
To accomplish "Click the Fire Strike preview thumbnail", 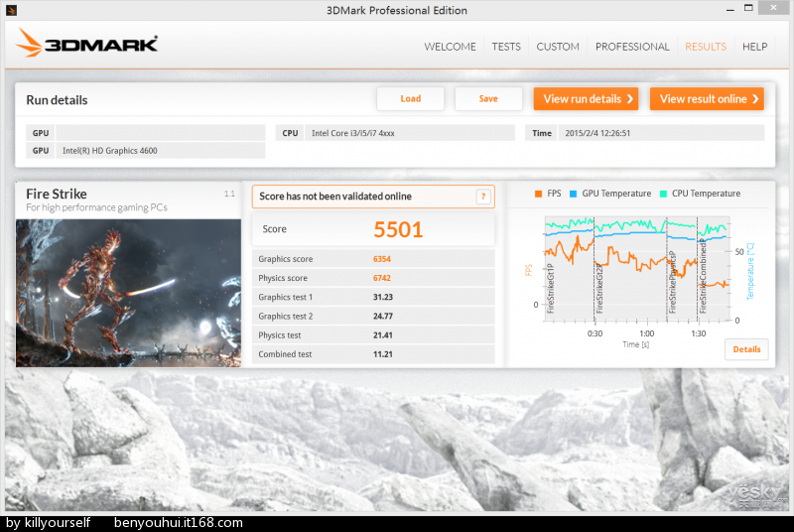I will pos(128,293).
